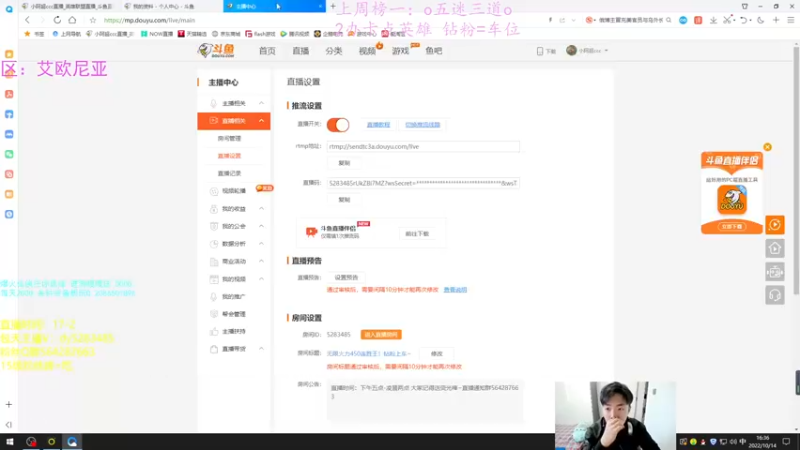The image size is (800, 450).
Task: Collapse the highlighted 直播相关 sidebar section
Action: point(261,121)
